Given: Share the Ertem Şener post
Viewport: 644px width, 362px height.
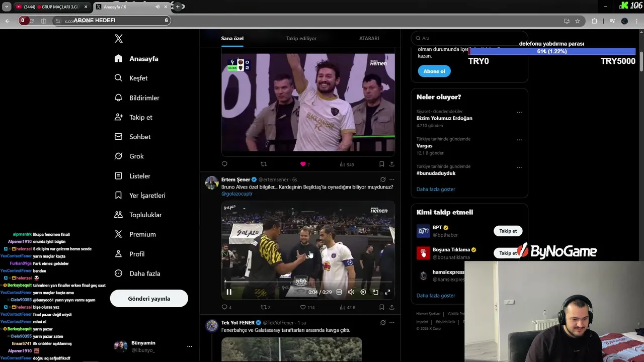Looking at the screenshot, I should [x=392, y=307].
